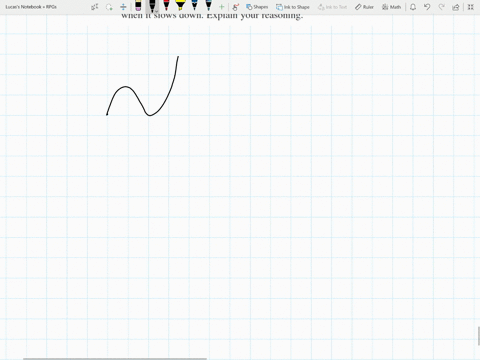Select the lasso select tool

pos(109,7)
